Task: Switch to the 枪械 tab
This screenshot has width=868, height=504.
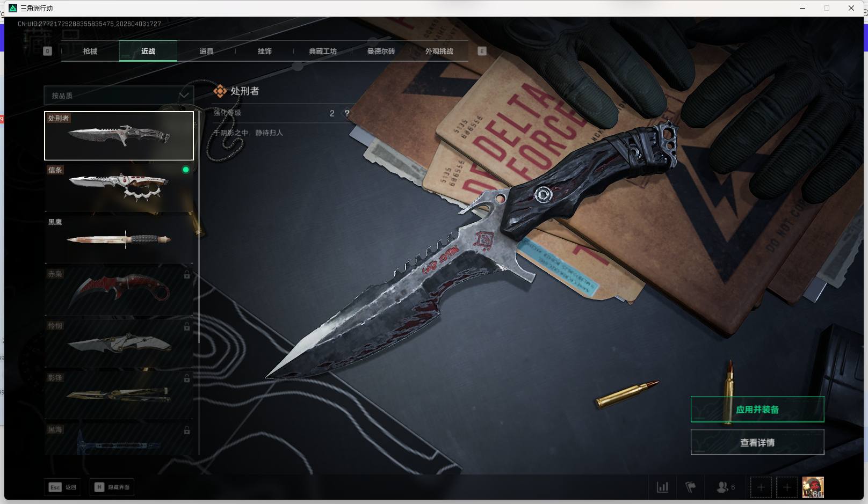Action: tap(90, 51)
